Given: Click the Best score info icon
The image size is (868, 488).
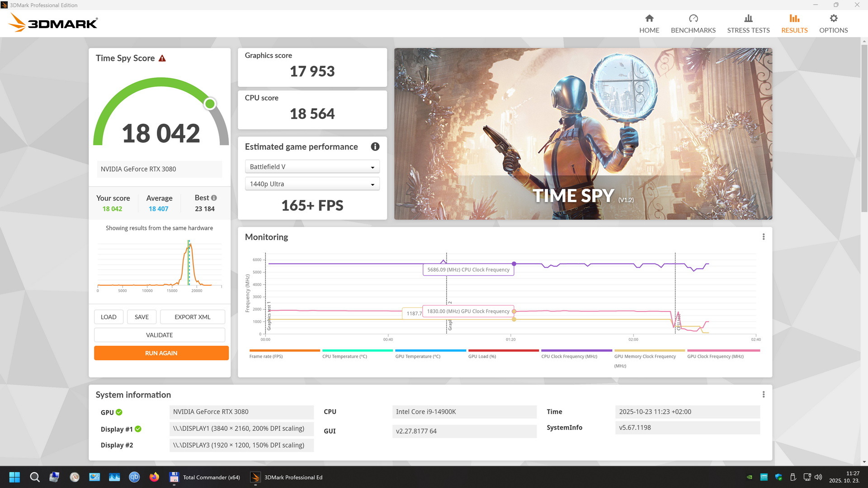Looking at the screenshot, I should point(214,198).
